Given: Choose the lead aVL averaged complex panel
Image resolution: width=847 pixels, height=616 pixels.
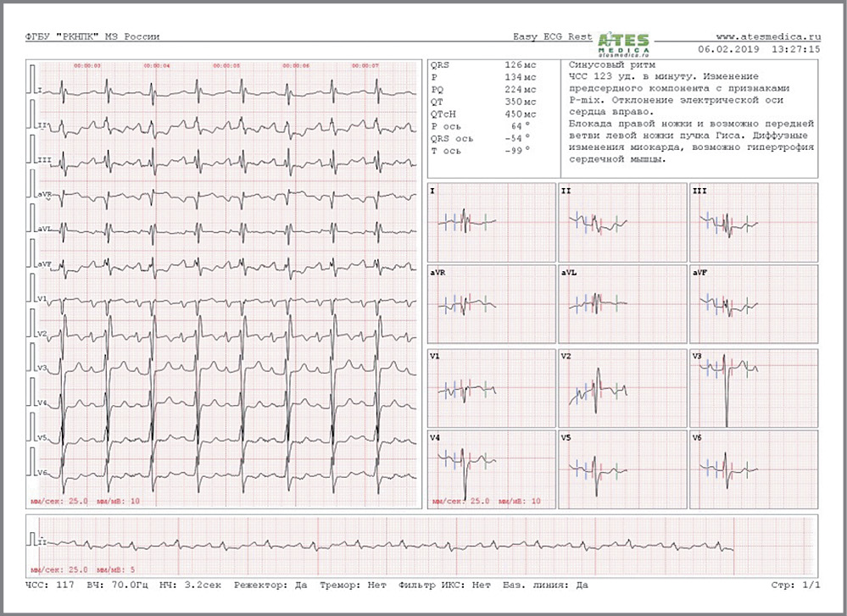Looking at the screenshot, I should point(622,303).
